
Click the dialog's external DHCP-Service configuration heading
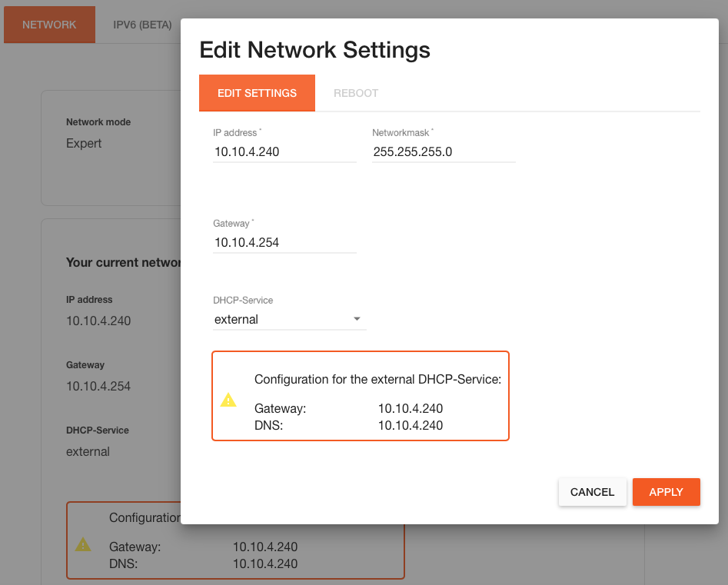pyautogui.click(x=377, y=379)
